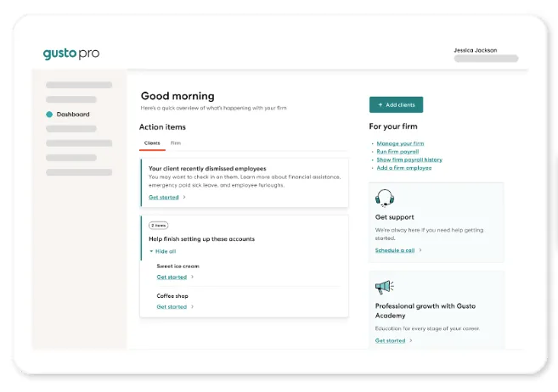The width and height of the screenshot is (558, 392).
Task: Click the Action items heading
Action: [162, 127]
